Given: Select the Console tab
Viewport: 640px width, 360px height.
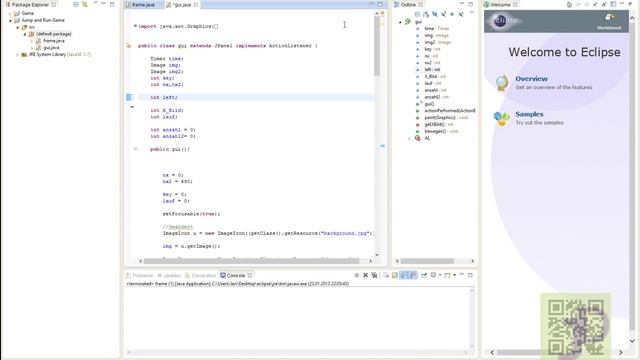Looking at the screenshot, I should point(236,276).
